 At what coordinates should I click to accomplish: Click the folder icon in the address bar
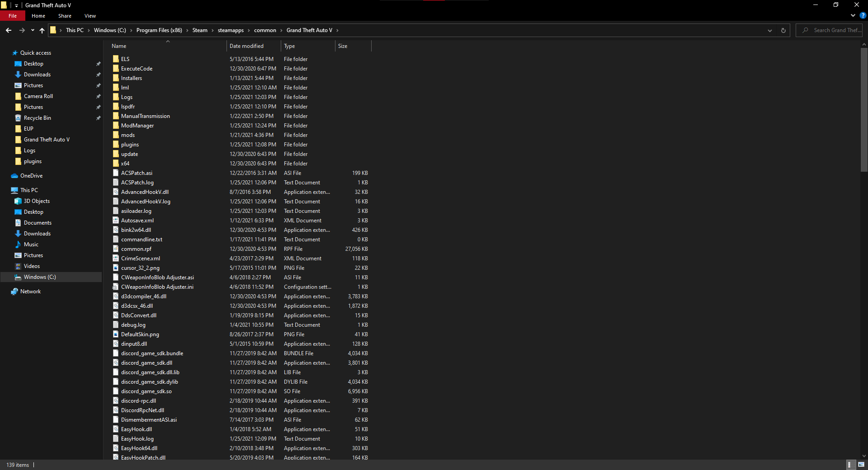point(53,30)
